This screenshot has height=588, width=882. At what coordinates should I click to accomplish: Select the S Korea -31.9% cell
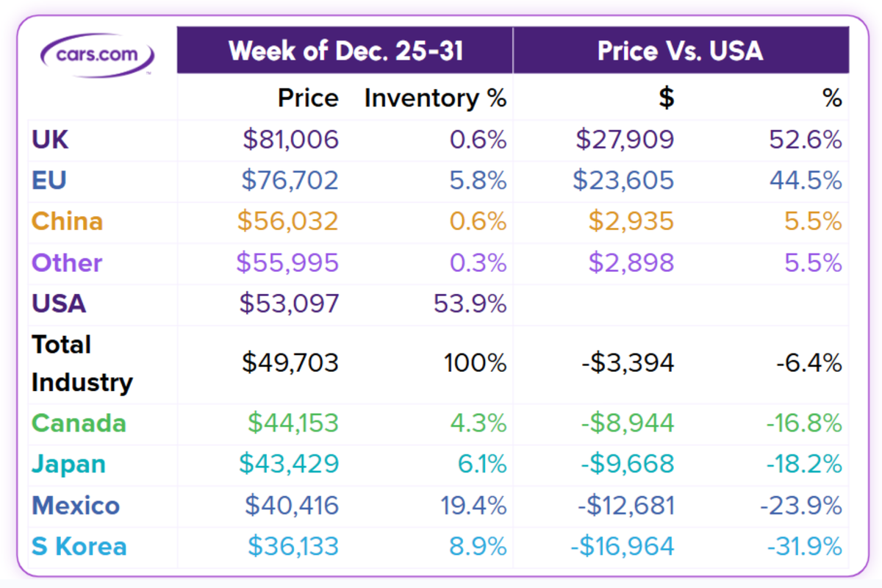click(804, 547)
